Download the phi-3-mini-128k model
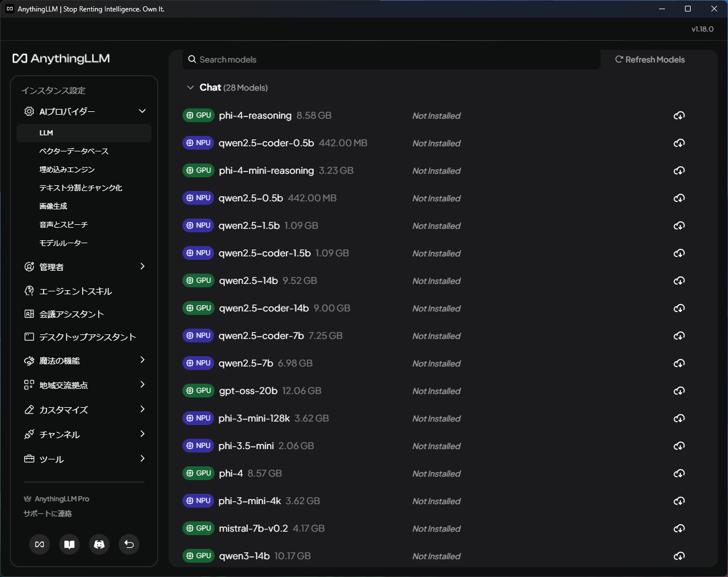Image resolution: width=728 pixels, height=577 pixels. coord(679,419)
